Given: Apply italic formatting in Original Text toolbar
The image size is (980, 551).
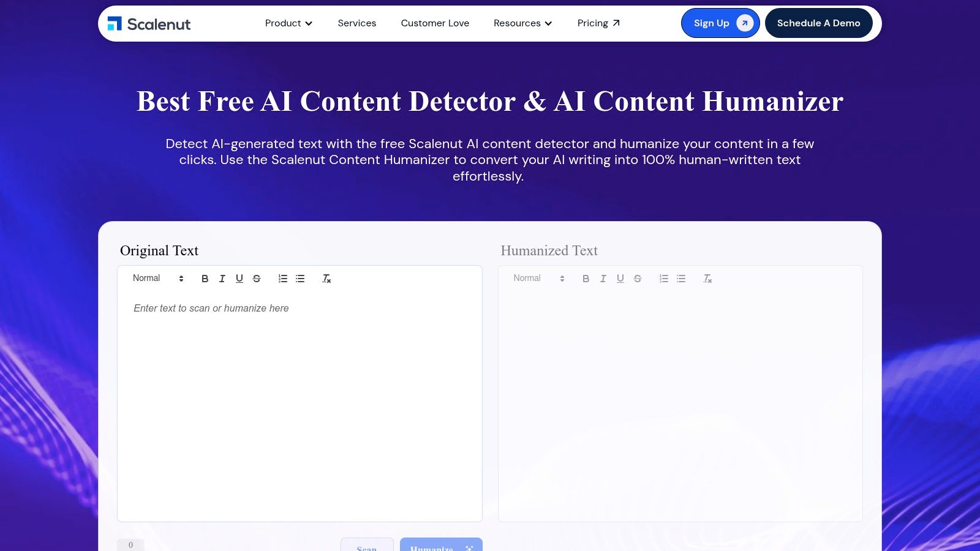Looking at the screenshot, I should click(x=222, y=279).
